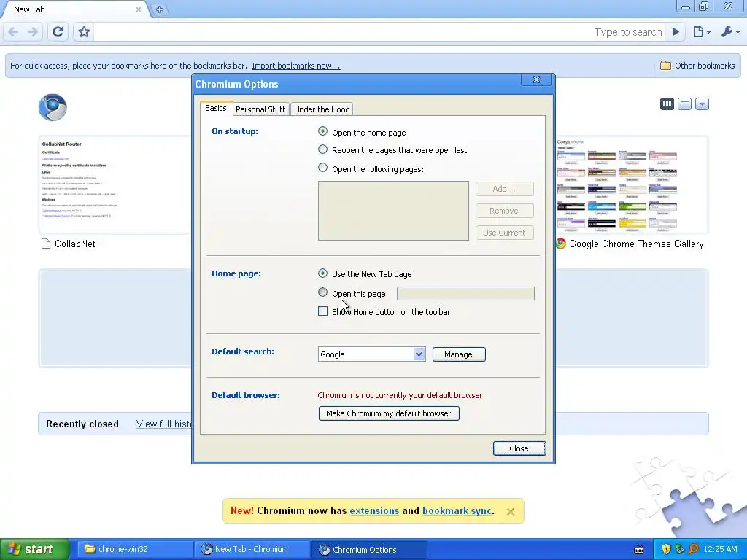
Task: Click the system clock showing 12:25 AM
Action: 720,549
